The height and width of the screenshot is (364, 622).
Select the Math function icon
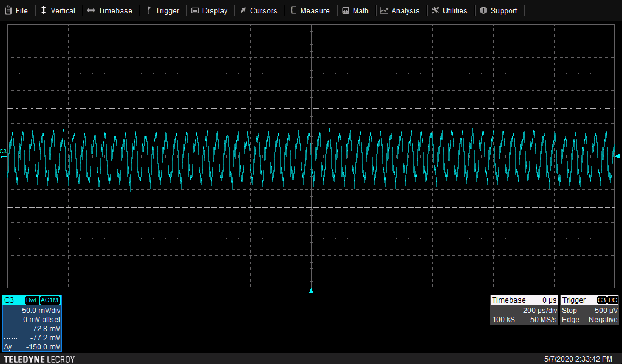click(344, 10)
